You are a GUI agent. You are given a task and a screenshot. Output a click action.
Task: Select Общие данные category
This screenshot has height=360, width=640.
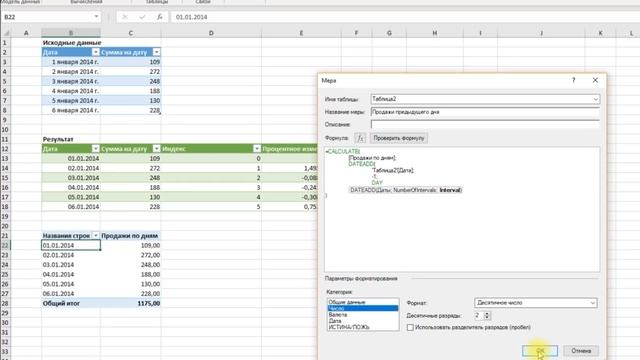[x=363, y=302]
